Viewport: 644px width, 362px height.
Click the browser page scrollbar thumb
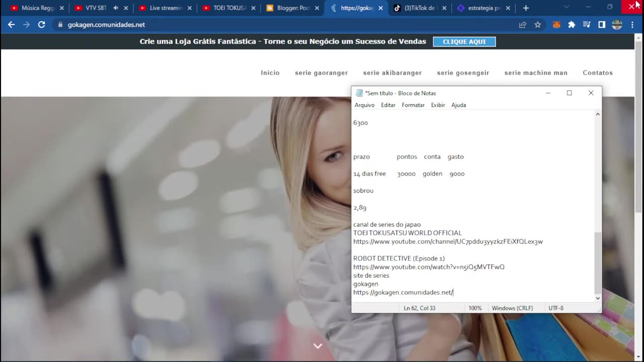coord(639,127)
